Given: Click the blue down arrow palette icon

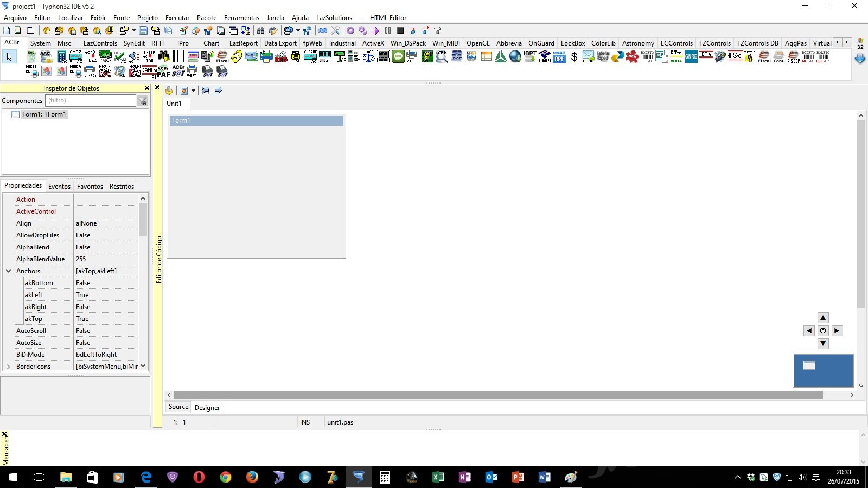Looking at the screenshot, I should coord(860,59).
